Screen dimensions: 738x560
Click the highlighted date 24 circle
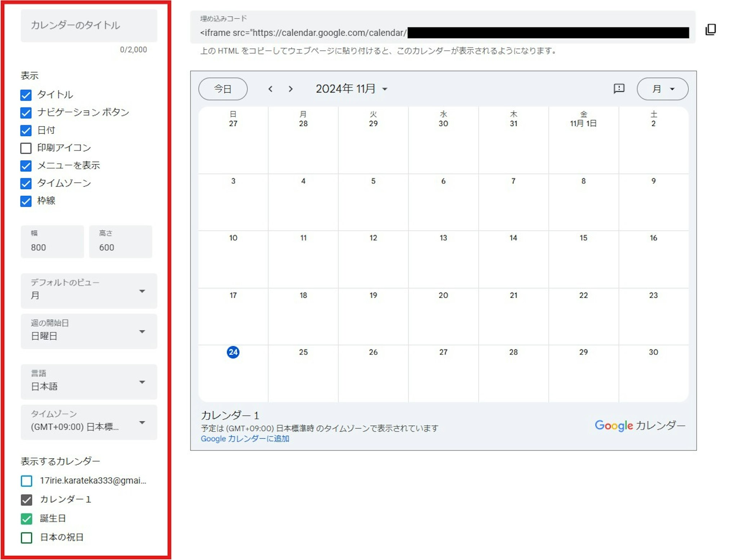[x=233, y=352]
